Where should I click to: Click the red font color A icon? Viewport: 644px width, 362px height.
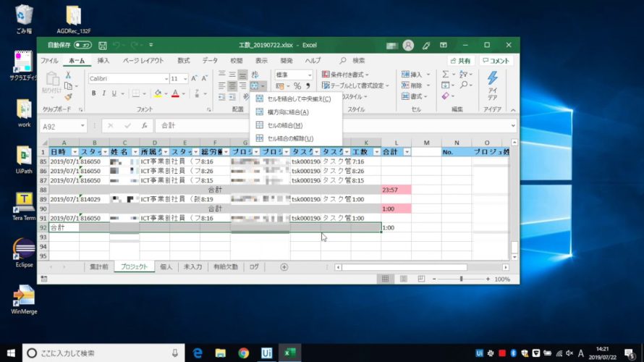[175, 93]
